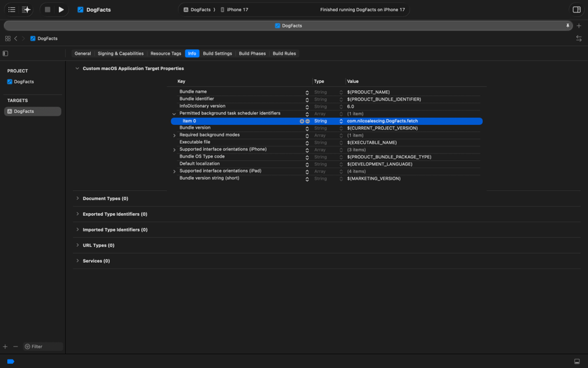Select the DogFacts target item
The height and width of the screenshot is (368, 588).
click(33, 111)
